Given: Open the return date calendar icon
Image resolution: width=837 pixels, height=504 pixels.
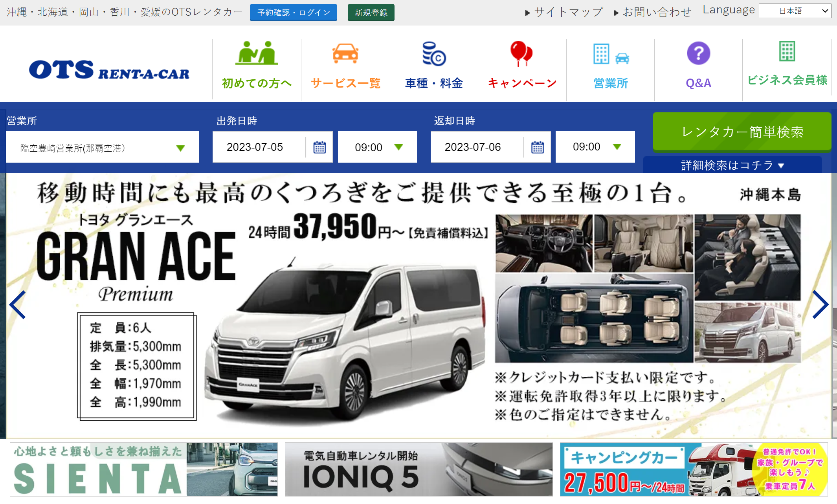Looking at the screenshot, I should (537, 147).
